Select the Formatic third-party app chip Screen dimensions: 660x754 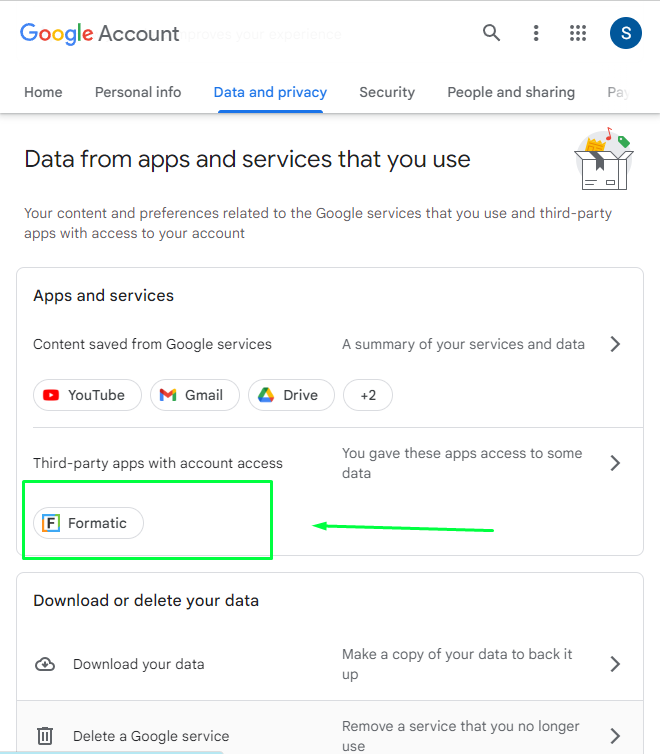click(88, 523)
